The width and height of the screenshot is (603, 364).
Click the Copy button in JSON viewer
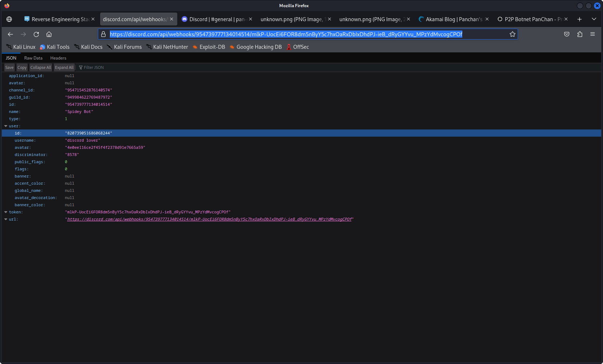coord(22,67)
